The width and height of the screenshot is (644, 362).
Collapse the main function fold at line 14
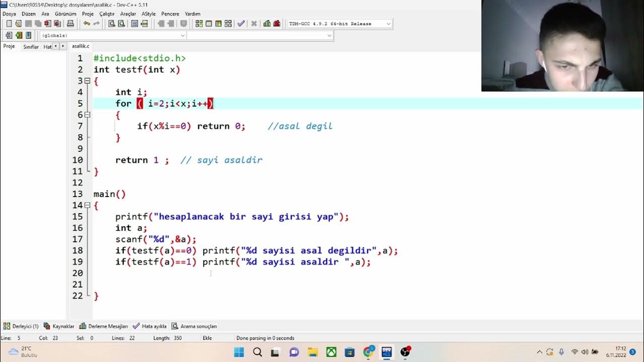pos(87,205)
